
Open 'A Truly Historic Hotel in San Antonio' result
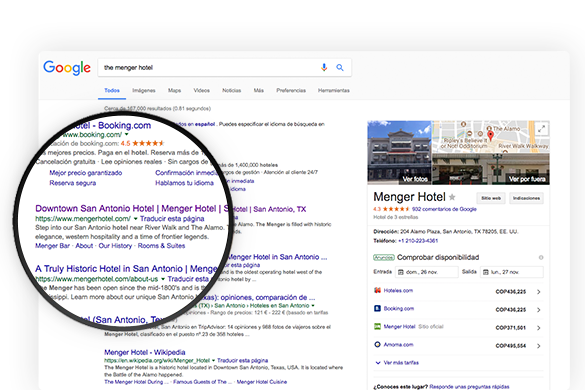coord(126,269)
